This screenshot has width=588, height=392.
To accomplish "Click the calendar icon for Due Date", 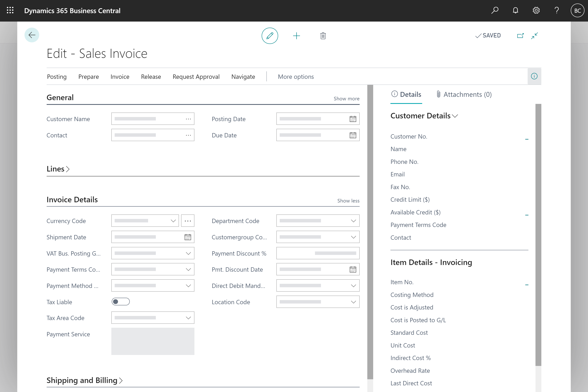I will click(x=353, y=135).
